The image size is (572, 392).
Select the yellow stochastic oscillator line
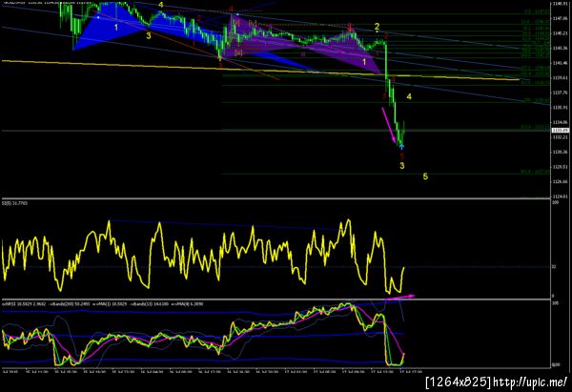(203, 257)
